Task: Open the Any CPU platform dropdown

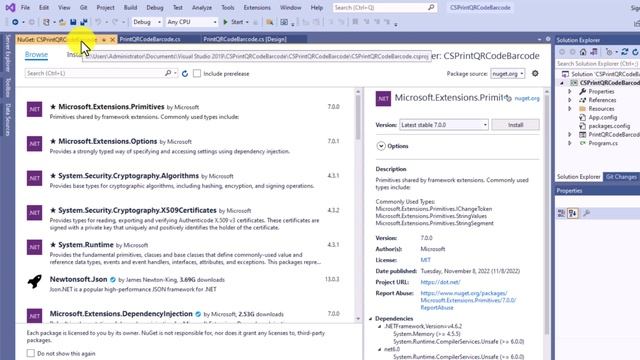Action: point(191,22)
